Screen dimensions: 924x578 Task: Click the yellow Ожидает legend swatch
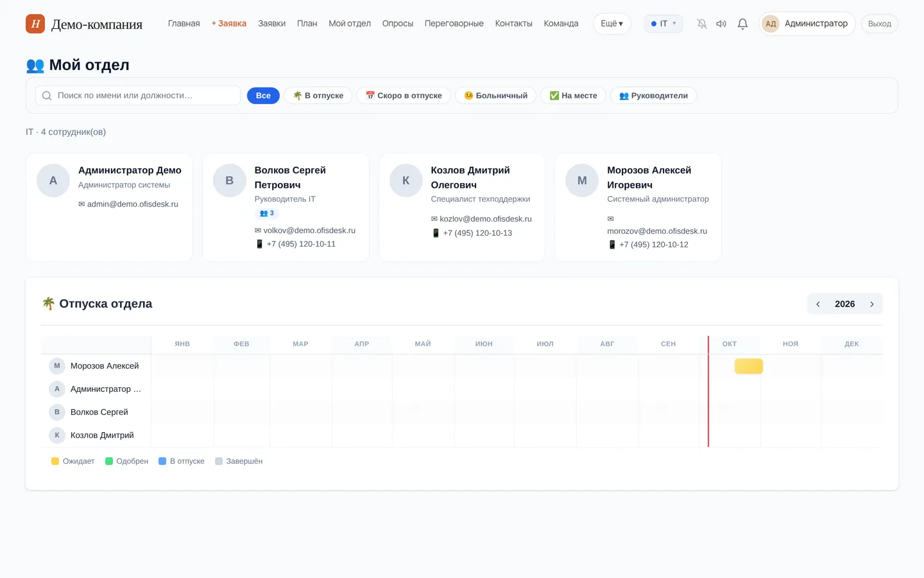coord(55,461)
